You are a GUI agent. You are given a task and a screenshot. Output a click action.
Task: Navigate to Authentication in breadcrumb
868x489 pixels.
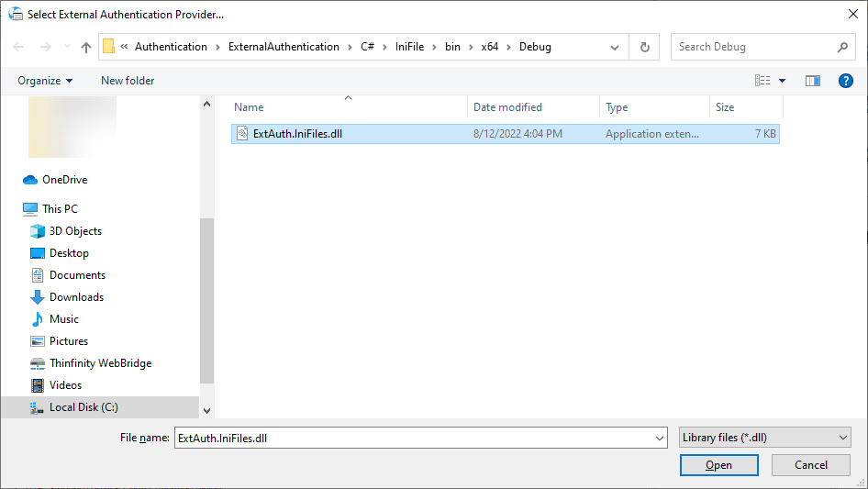coord(171,47)
